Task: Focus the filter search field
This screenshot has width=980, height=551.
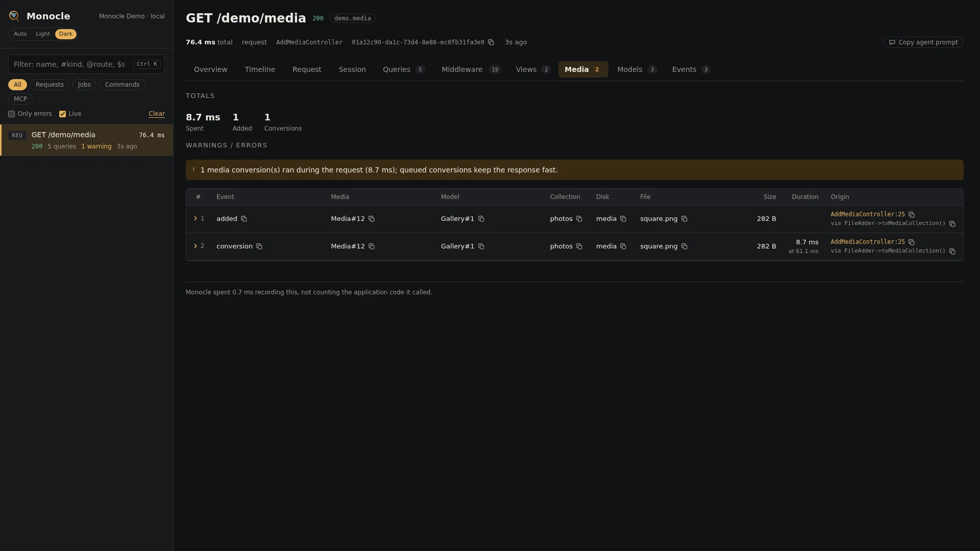Action: pos(86,64)
